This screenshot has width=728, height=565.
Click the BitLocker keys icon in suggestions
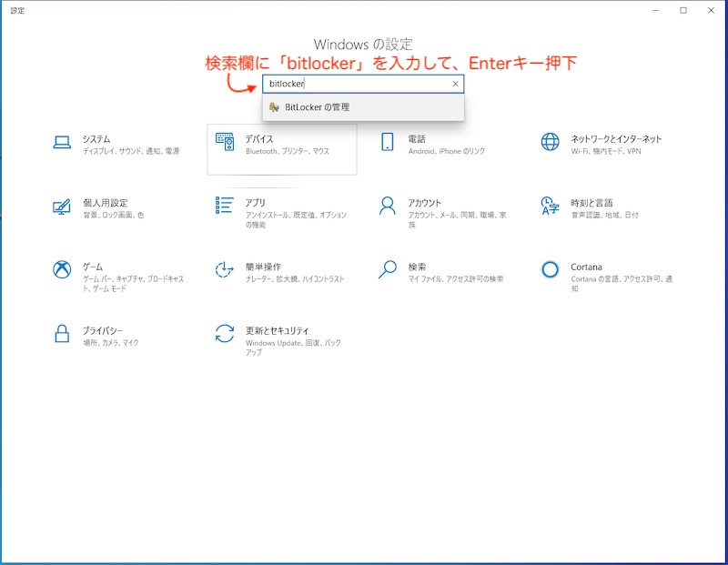(x=274, y=107)
